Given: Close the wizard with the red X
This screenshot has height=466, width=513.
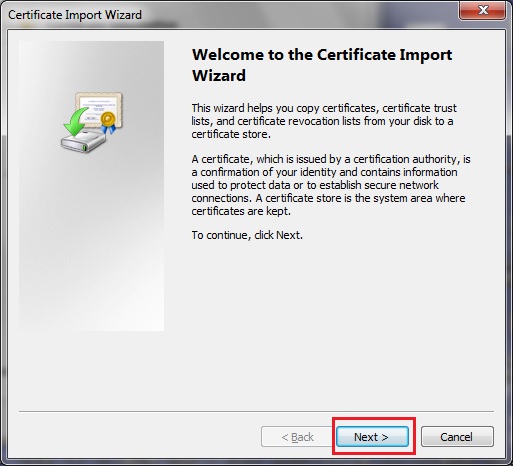Looking at the screenshot, I should [483, 10].
